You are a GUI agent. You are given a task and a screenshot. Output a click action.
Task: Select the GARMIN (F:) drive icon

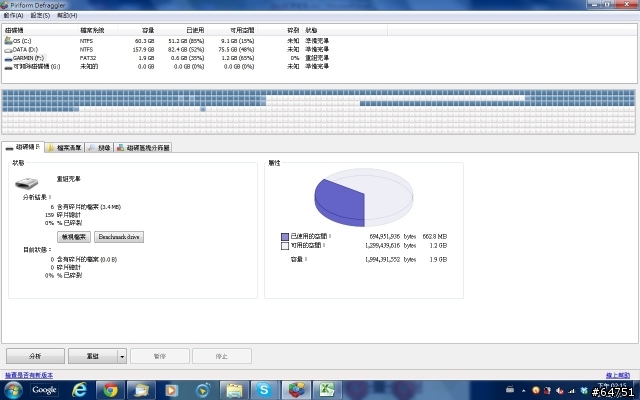(x=8, y=58)
